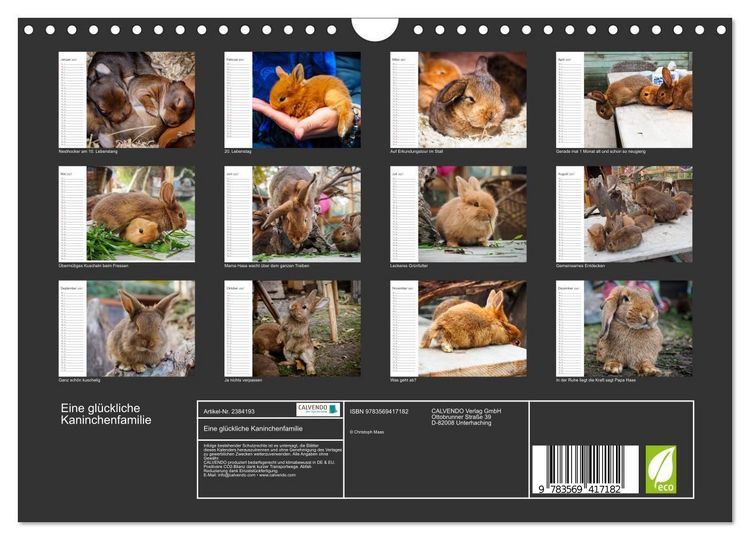This screenshot has width=750, height=540.
Task: Open the September 'Ganz schön kuschelig' photo
Action: 141,328
